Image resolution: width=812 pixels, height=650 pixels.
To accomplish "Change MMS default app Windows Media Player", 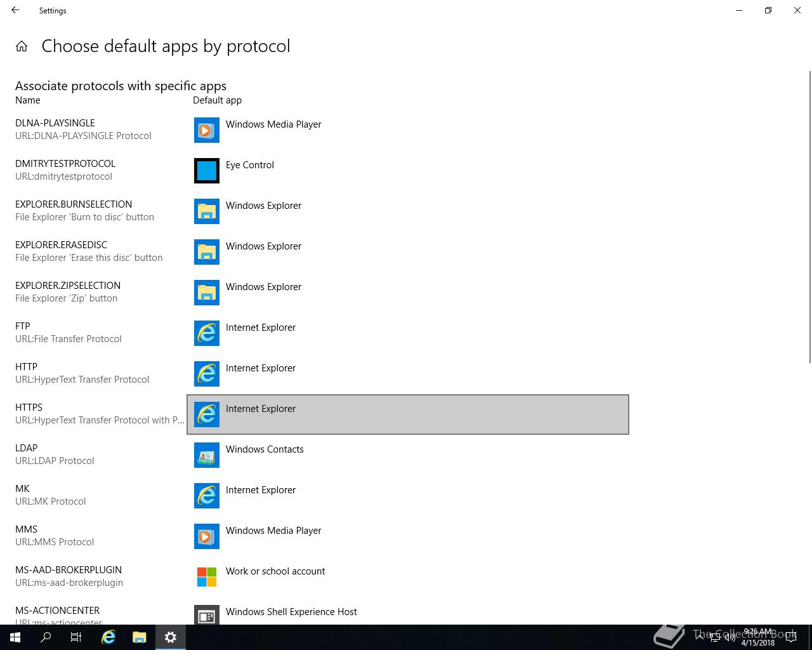I will tap(408, 536).
